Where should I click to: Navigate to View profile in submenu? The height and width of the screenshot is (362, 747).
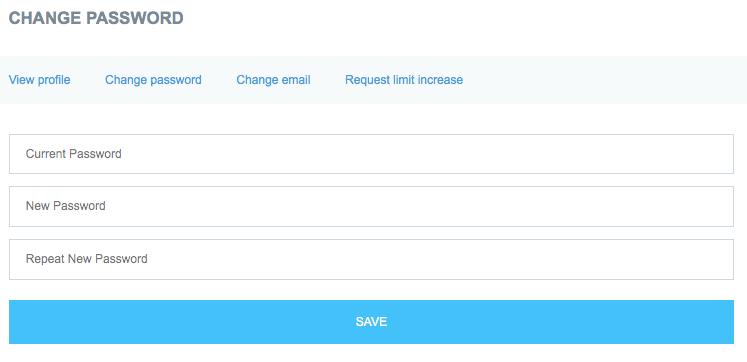(x=40, y=80)
